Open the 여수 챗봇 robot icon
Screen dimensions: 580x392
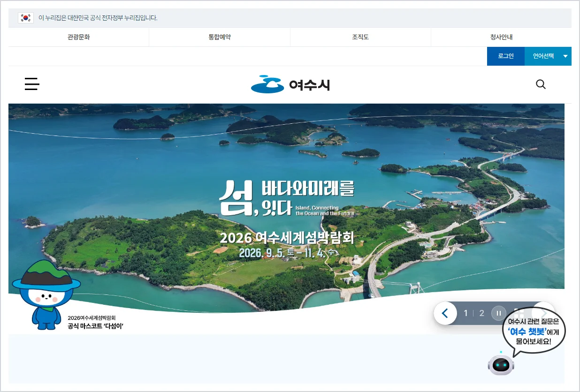tap(501, 365)
